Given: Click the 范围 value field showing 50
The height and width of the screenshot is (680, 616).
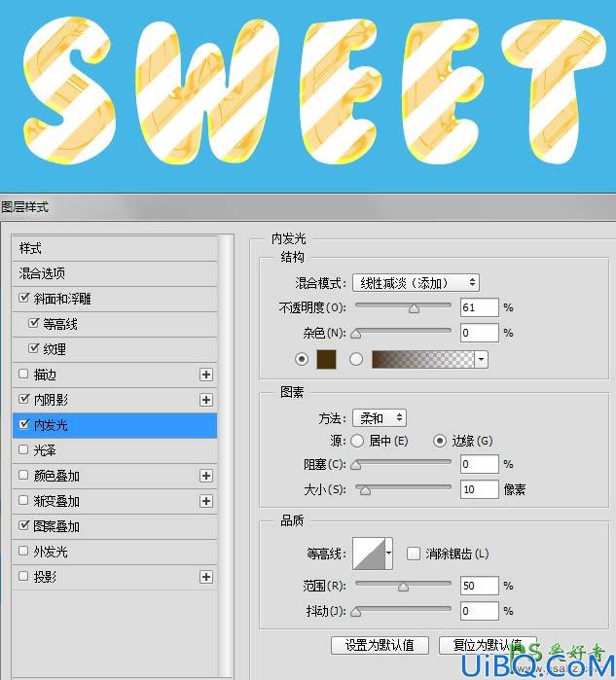Looking at the screenshot, I should coord(480,586).
